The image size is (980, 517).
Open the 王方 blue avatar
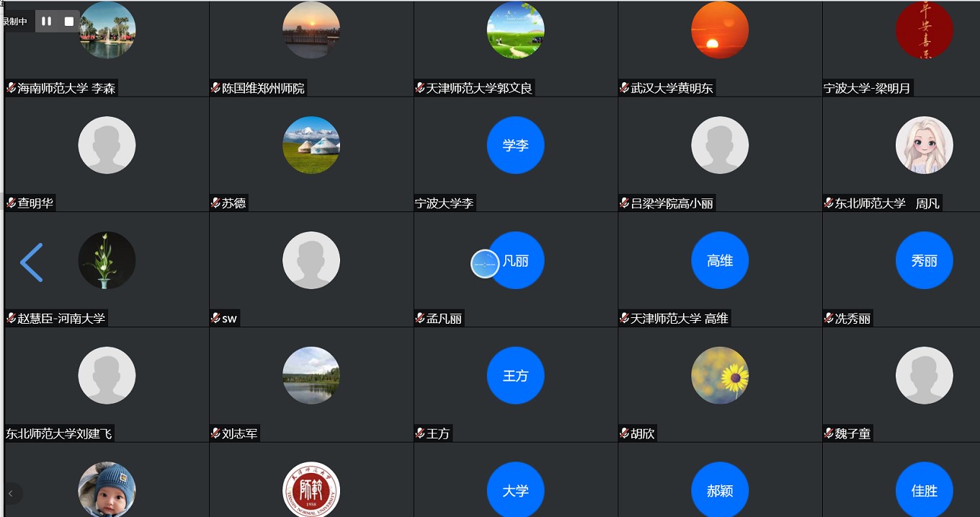(515, 376)
